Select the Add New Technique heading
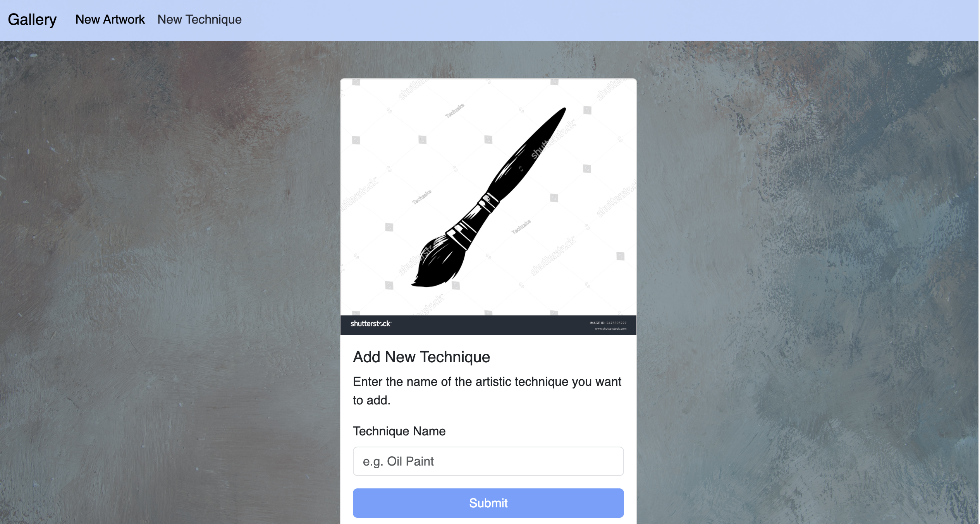This screenshot has height=524, width=980. [421, 357]
